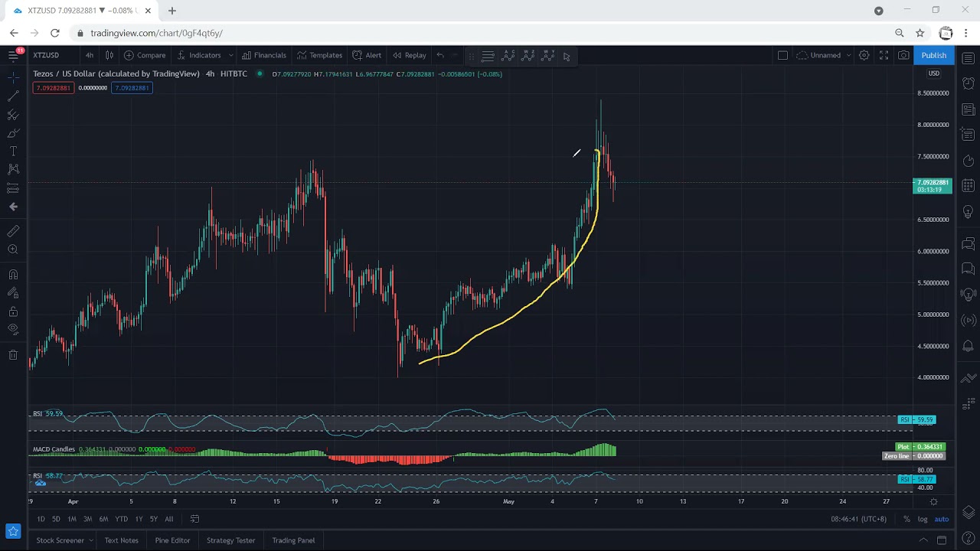The width and height of the screenshot is (980, 551).
Task: Open the main hamburger menu
Action: click(13, 55)
